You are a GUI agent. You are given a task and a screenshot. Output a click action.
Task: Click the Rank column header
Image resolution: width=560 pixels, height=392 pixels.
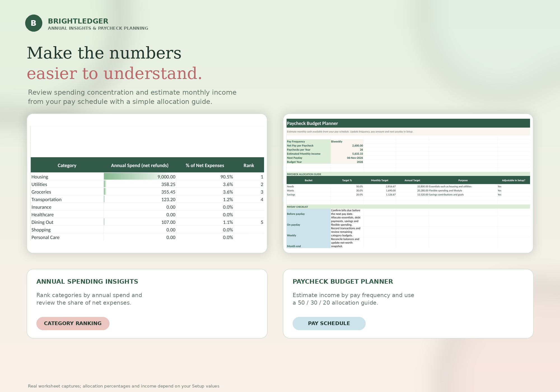click(x=249, y=165)
